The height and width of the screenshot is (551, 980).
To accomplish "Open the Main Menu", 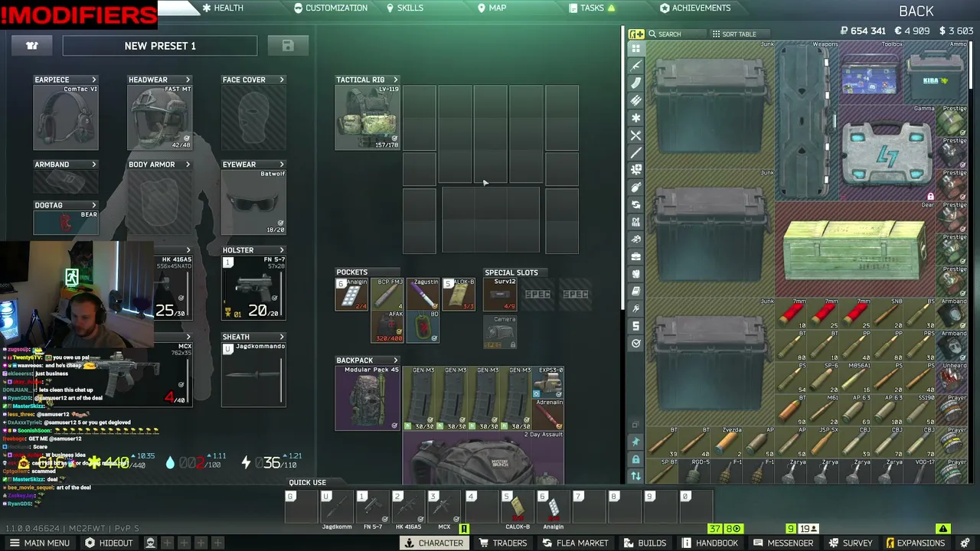I will [x=39, y=543].
